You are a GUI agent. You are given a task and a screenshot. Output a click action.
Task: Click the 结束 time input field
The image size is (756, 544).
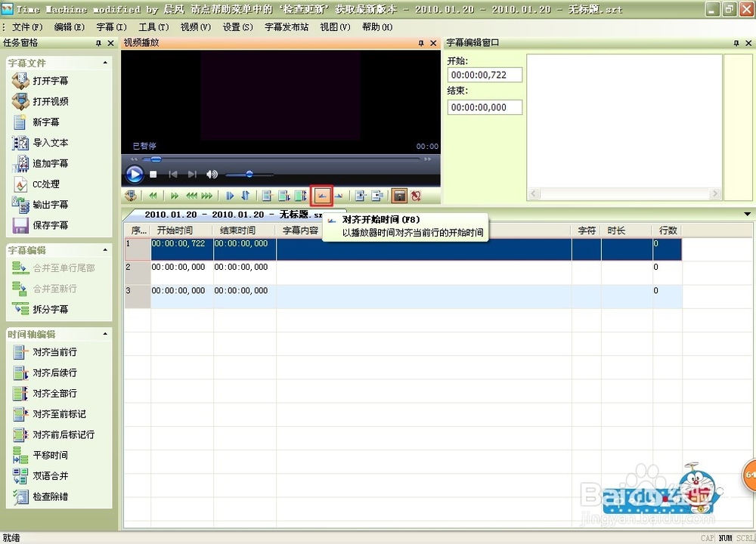coord(485,107)
